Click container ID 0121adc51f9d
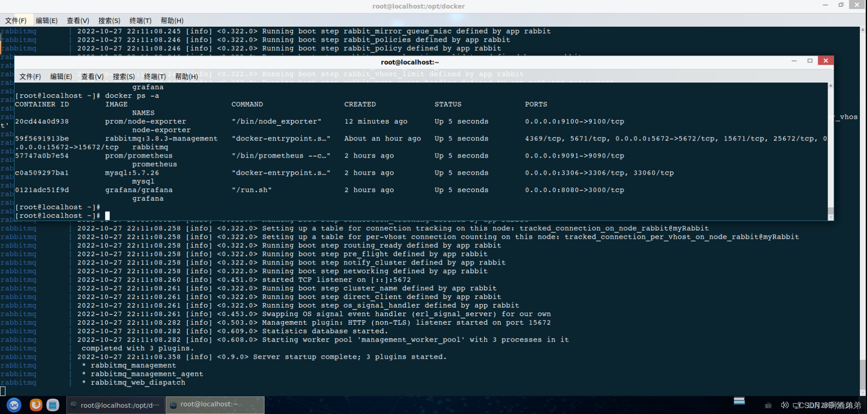 click(x=42, y=190)
